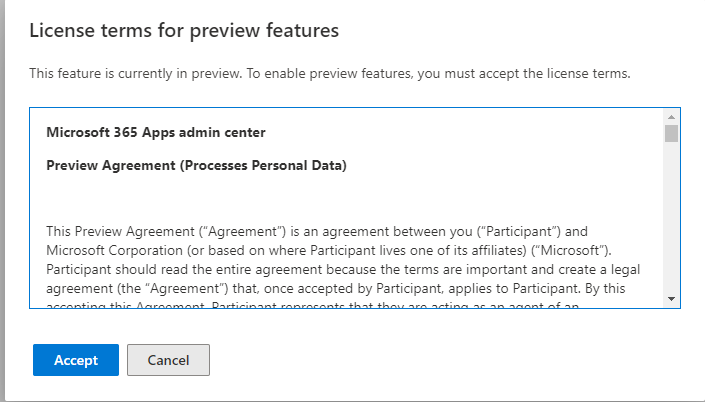Image resolution: width=705 pixels, height=402 pixels.
Task: Click the scrollbar track below the thumb
Action: point(671,220)
